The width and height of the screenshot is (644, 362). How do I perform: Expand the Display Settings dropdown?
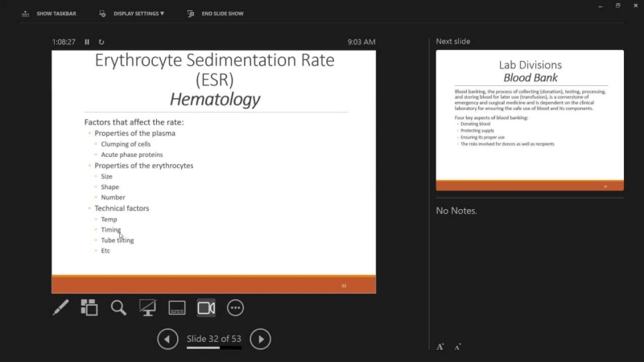tap(132, 14)
